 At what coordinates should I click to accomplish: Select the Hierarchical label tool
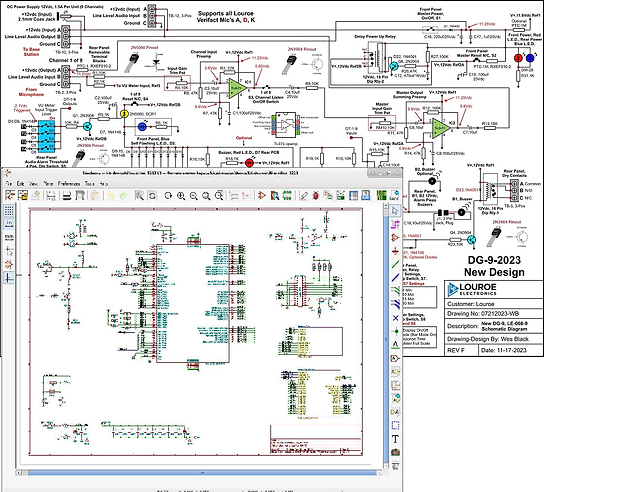pos(395,371)
